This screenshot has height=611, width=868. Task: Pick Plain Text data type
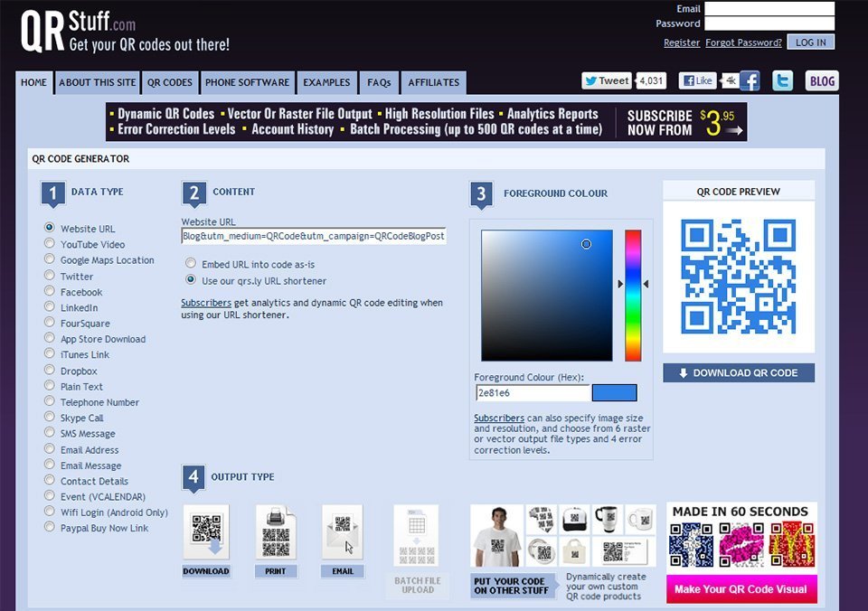point(49,385)
